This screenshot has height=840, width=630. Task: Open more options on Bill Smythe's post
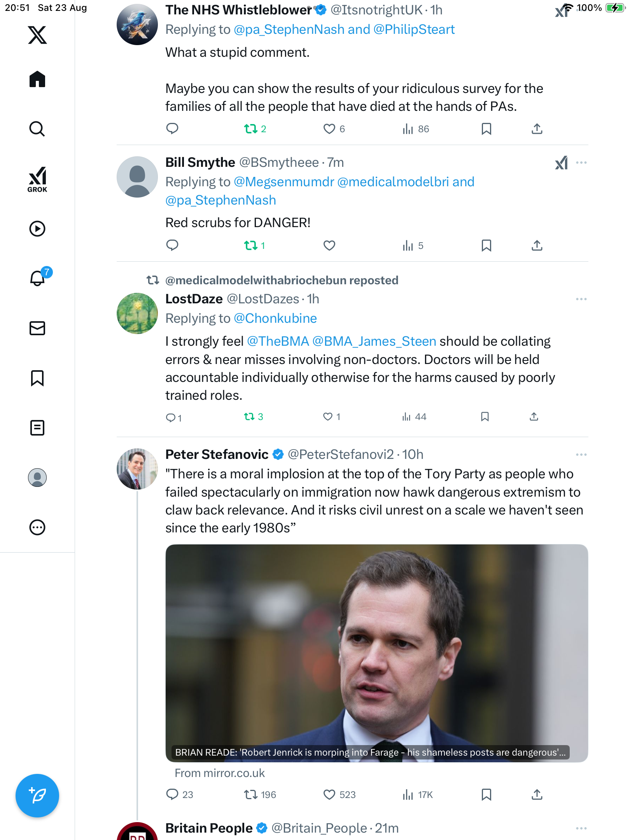(x=581, y=163)
